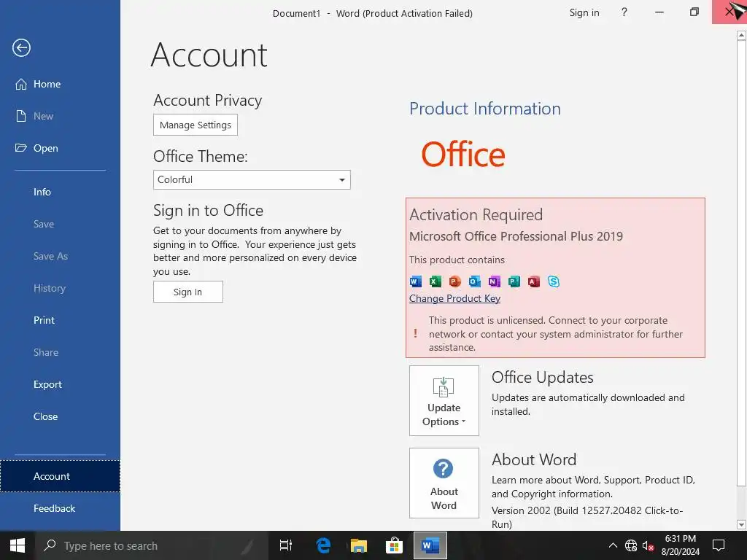Click the scrollbar down arrow
Viewport: 747px width, 560px height.
tap(741, 525)
